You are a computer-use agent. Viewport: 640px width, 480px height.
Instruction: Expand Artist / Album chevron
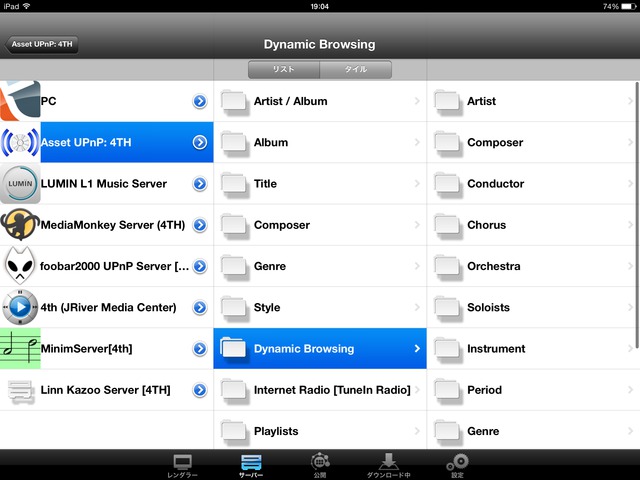(417, 101)
